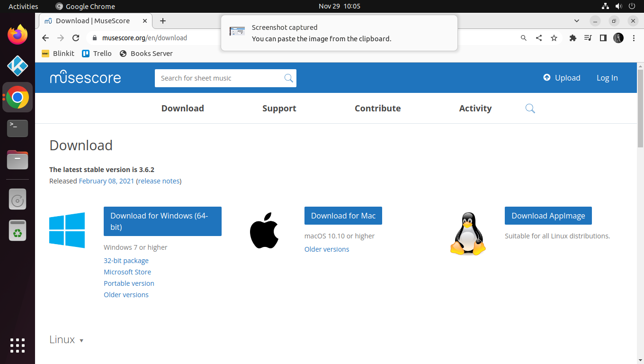Click the MuseScore logo in the header
The image size is (644, 364).
click(x=85, y=77)
